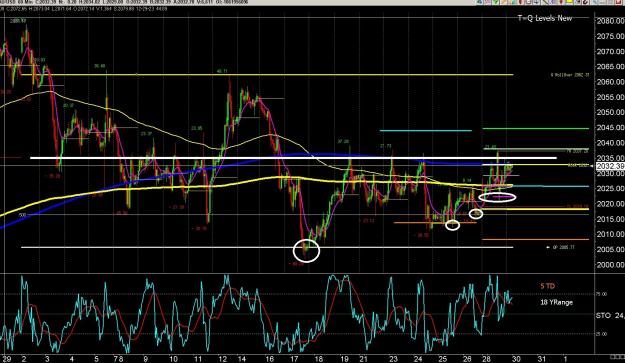Click the 2005.00 price axis label
This screenshot has width=625, height=363.
tap(611, 249)
